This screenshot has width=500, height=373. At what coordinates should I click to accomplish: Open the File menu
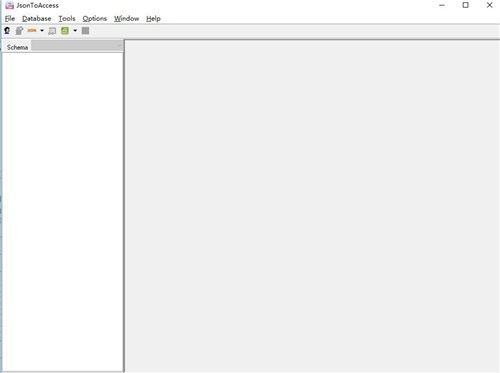[10, 19]
